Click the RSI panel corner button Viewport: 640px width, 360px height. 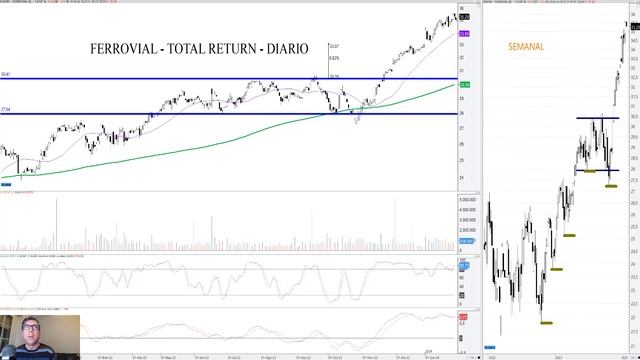(479, 257)
